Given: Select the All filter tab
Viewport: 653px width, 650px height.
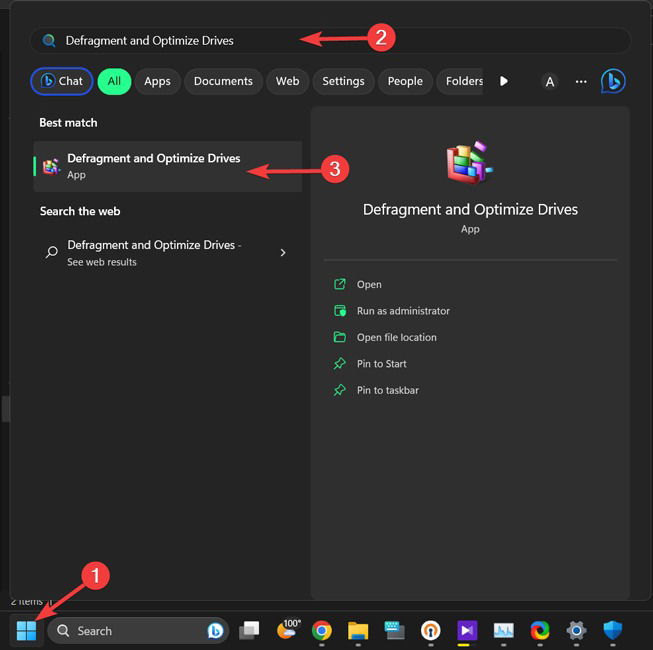Looking at the screenshot, I should click(114, 81).
